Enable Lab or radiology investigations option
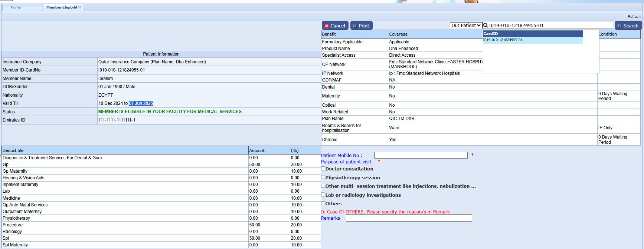Image resolution: width=644 pixels, height=249 pixels. [x=323, y=195]
